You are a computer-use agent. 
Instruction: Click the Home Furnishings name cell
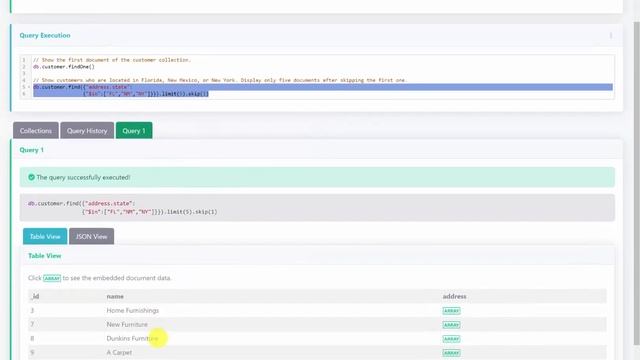[x=133, y=311]
